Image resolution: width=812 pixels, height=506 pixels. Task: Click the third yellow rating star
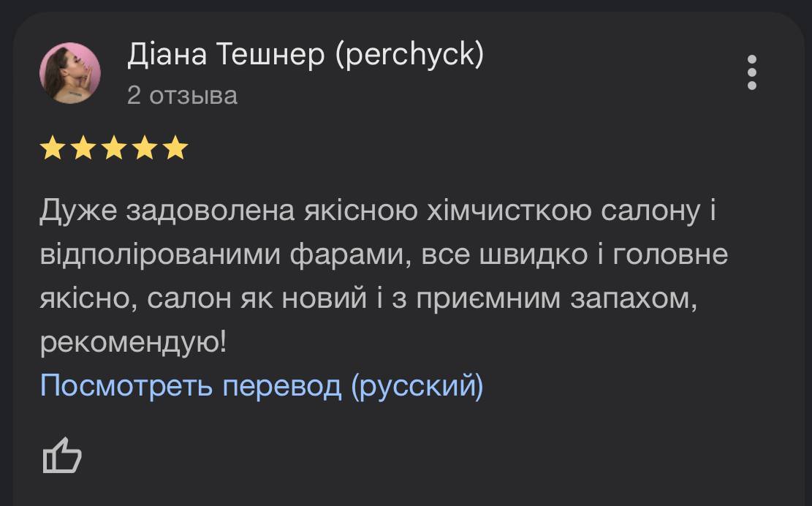pyautogui.click(x=114, y=148)
